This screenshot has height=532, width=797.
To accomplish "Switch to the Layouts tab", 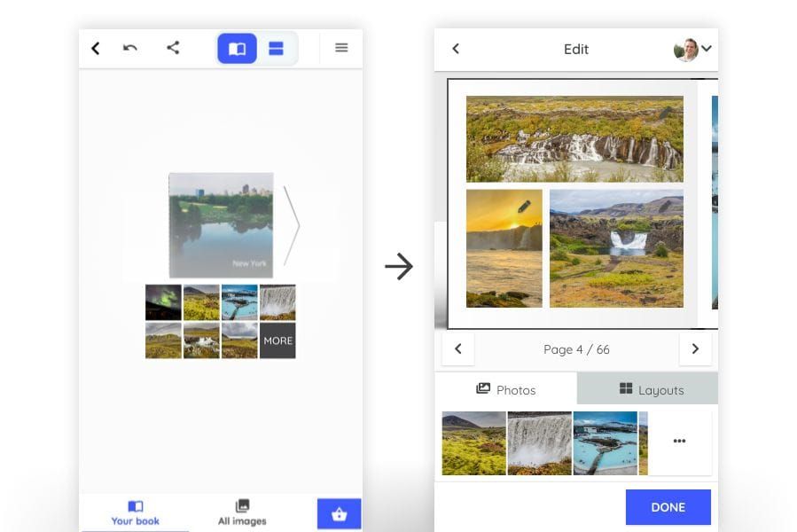I will pyautogui.click(x=650, y=389).
